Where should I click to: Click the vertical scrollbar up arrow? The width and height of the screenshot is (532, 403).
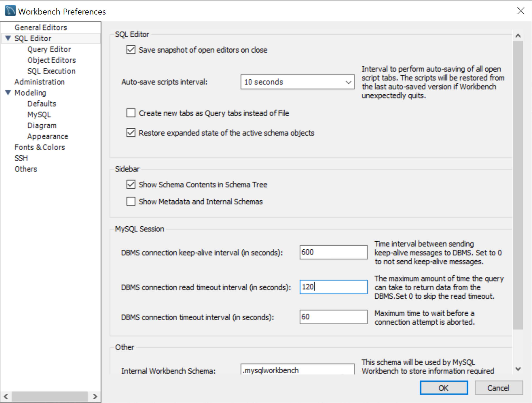[518, 36]
